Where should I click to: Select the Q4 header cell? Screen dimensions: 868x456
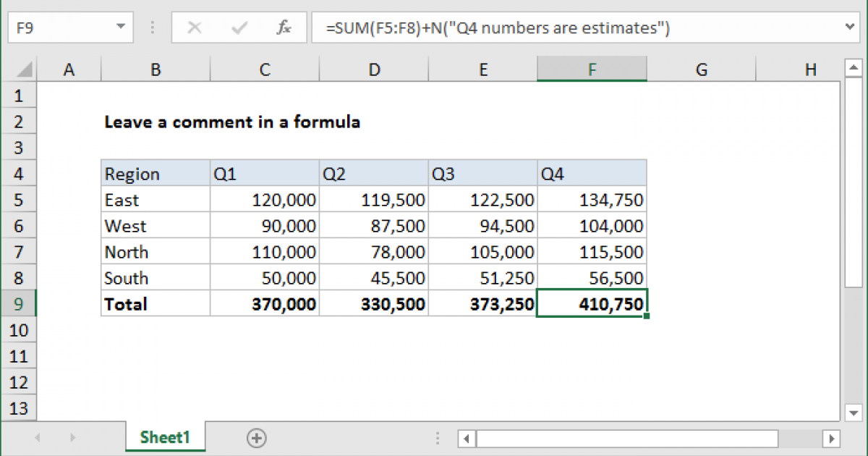(x=592, y=174)
